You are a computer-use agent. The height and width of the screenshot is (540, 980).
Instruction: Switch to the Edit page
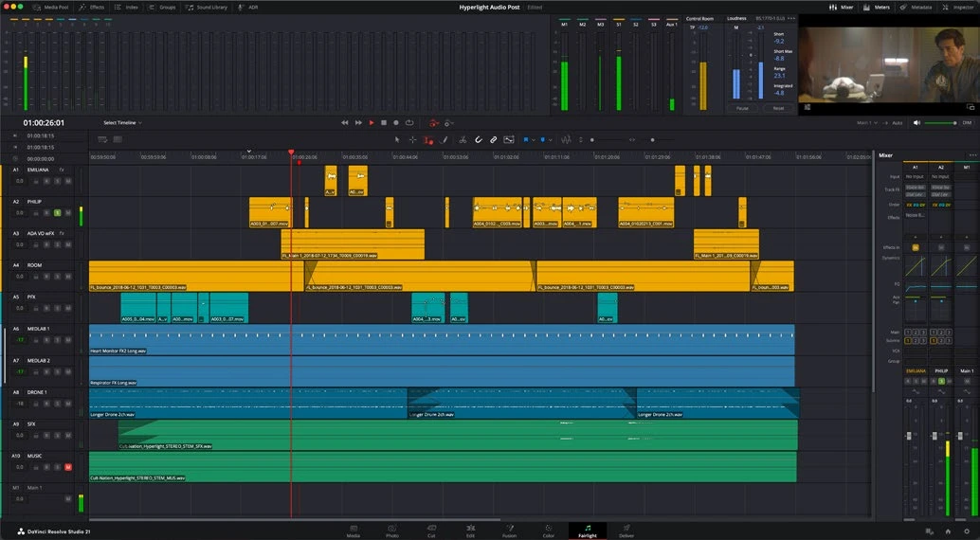coord(470,531)
